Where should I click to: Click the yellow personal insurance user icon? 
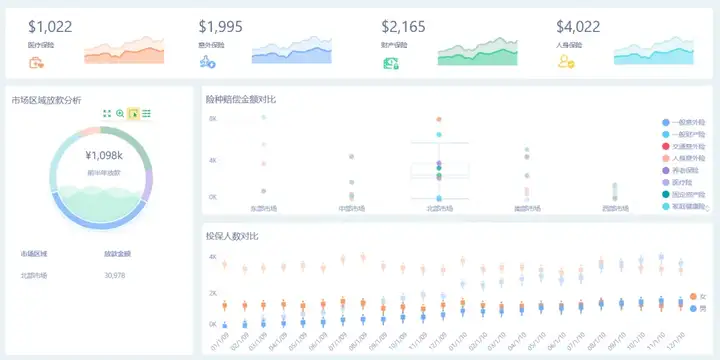click(x=566, y=62)
